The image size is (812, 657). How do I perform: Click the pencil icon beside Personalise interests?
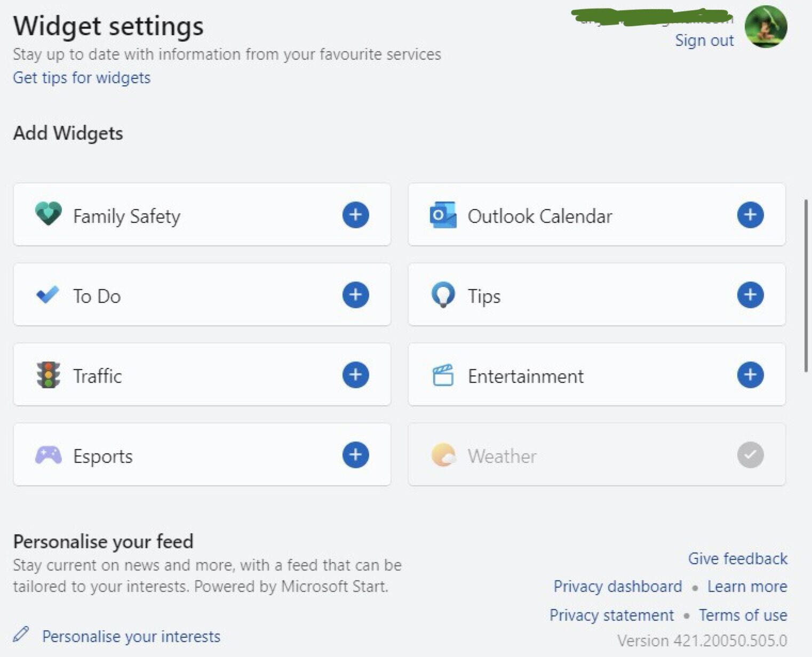click(x=21, y=635)
